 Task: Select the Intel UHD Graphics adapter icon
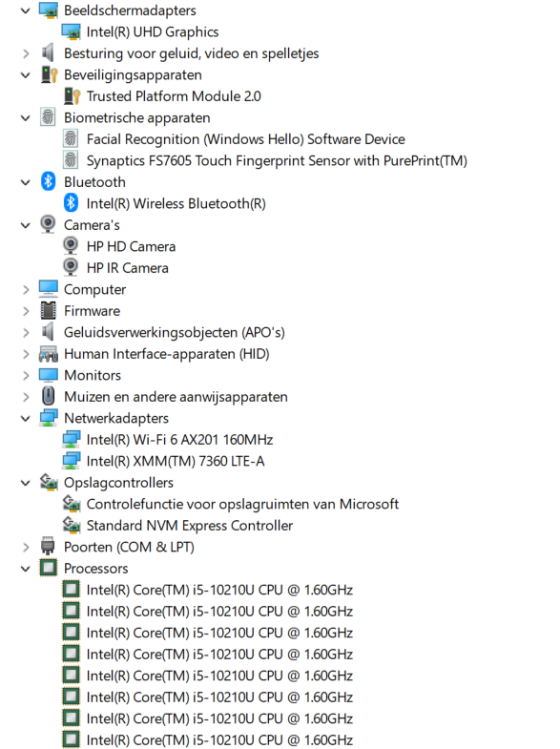72,31
